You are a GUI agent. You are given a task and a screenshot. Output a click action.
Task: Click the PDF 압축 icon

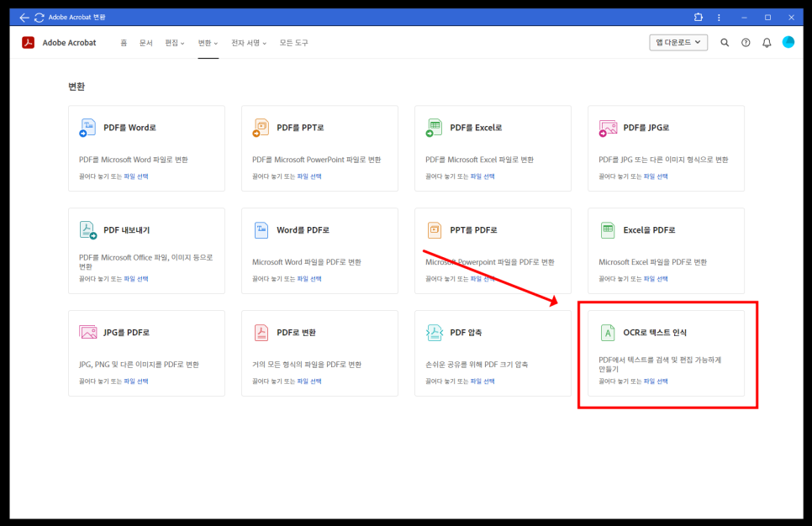coord(435,333)
